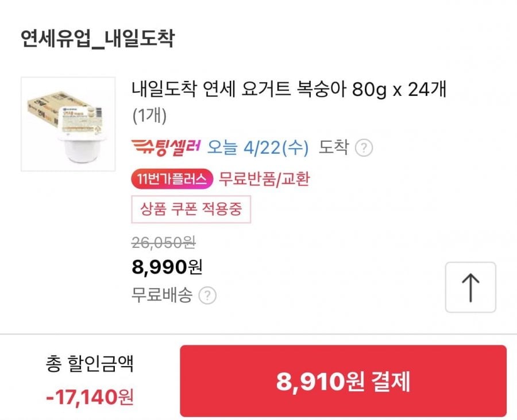
Task: Tap the 11번가플러스 badge
Action: click(x=172, y=179)
